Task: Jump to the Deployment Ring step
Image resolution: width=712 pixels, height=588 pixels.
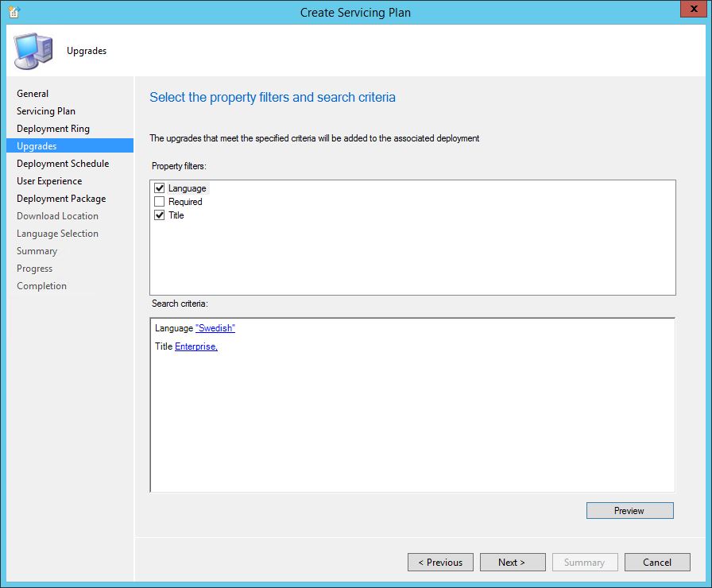Action: 53,129
